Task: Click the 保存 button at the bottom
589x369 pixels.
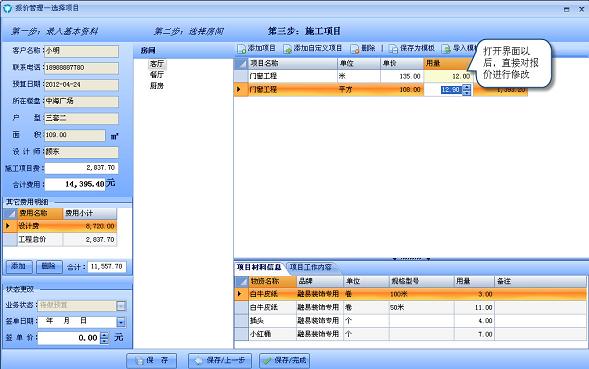Action: 152,360
